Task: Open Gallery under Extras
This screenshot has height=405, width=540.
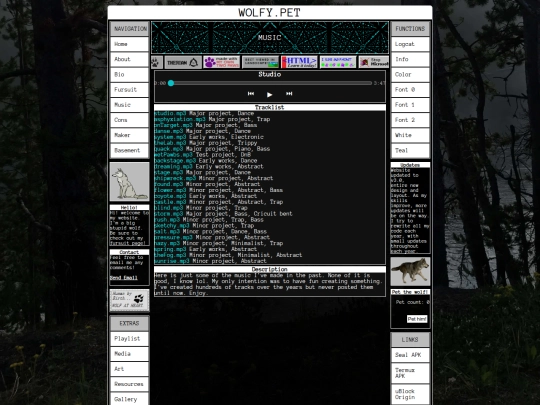Action: (x=129, y=399)
